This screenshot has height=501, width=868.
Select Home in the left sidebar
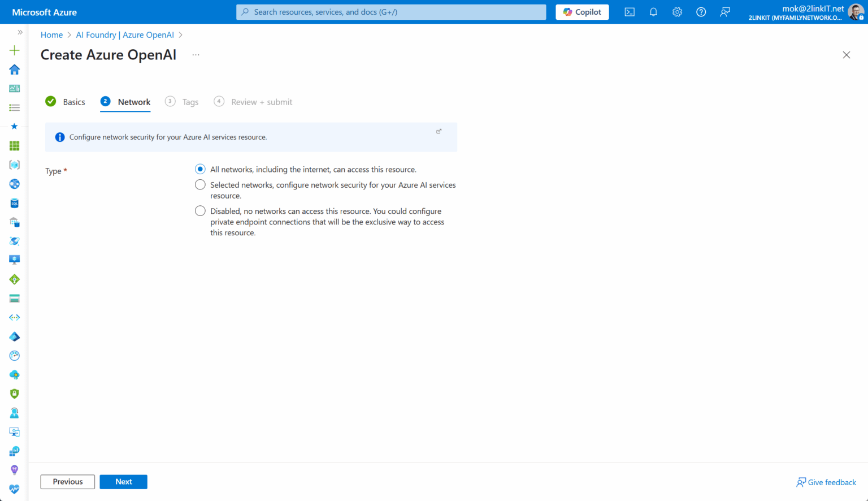click(14, 69)
